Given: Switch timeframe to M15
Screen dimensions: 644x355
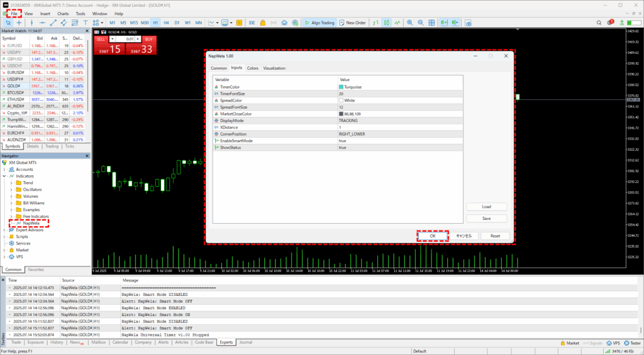Looking at the screenshot, I should (x=134, y=23).
